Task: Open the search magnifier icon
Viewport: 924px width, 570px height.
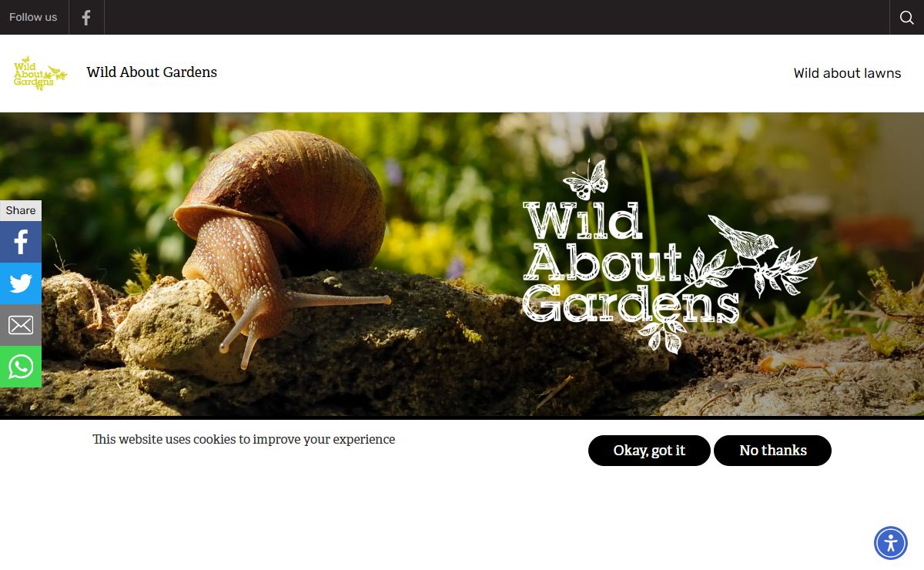Action: pos(906,17)
